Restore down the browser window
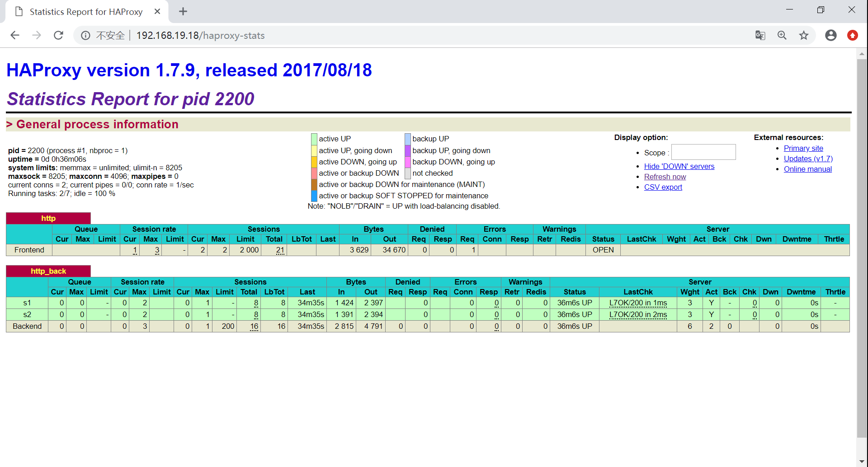 821,9
